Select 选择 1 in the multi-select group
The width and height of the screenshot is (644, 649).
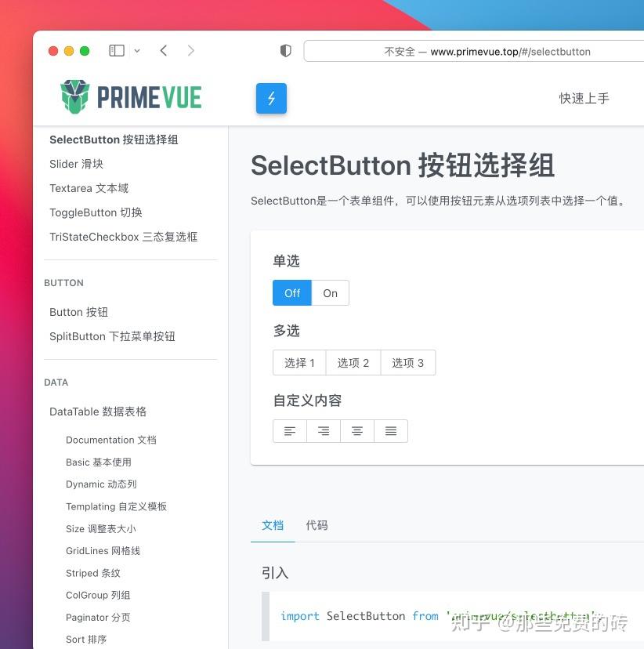pyautogui.click(x=298, y=362)
